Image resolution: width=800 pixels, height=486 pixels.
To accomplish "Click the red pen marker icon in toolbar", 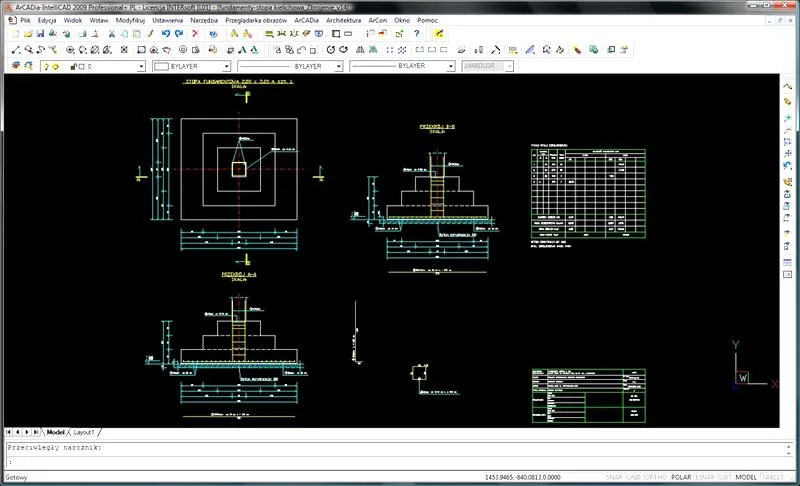I will (x=577, y=49).
